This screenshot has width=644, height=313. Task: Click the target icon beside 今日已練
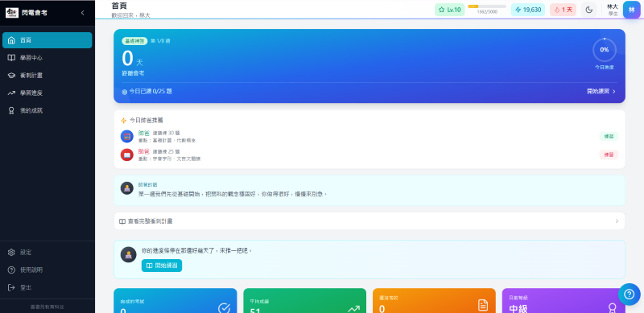tap(125, 92)
